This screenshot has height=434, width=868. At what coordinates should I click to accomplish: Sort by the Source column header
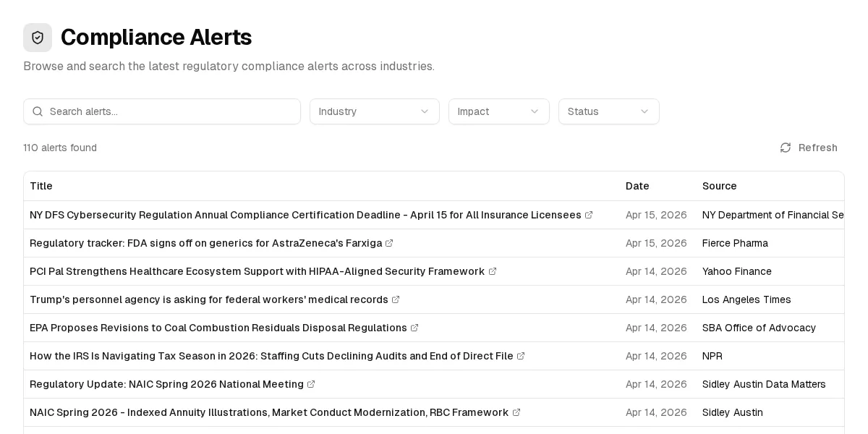tap(720, 186)
